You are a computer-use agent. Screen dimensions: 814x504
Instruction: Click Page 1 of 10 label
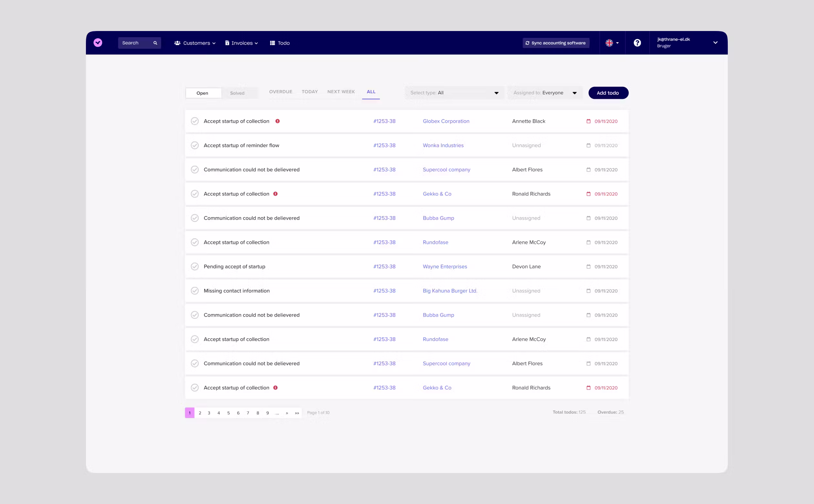click(x=318, y=413)
